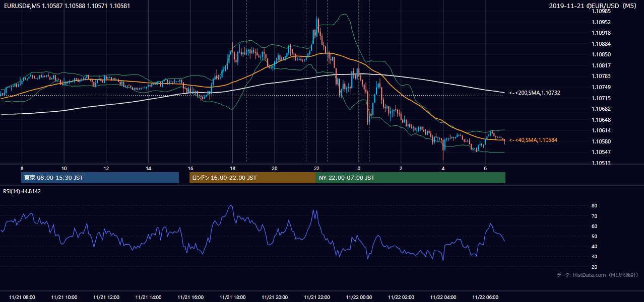Click price level 1.10715 on the price axis
This screenshot has width=644, height=302.
pyautogui.click(x=601, y=98)
